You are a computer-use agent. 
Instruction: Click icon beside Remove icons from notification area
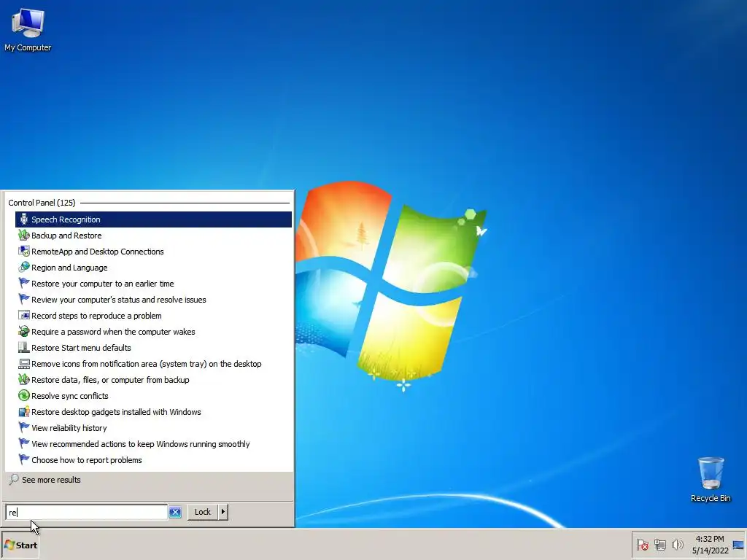(x=24, y=364)
